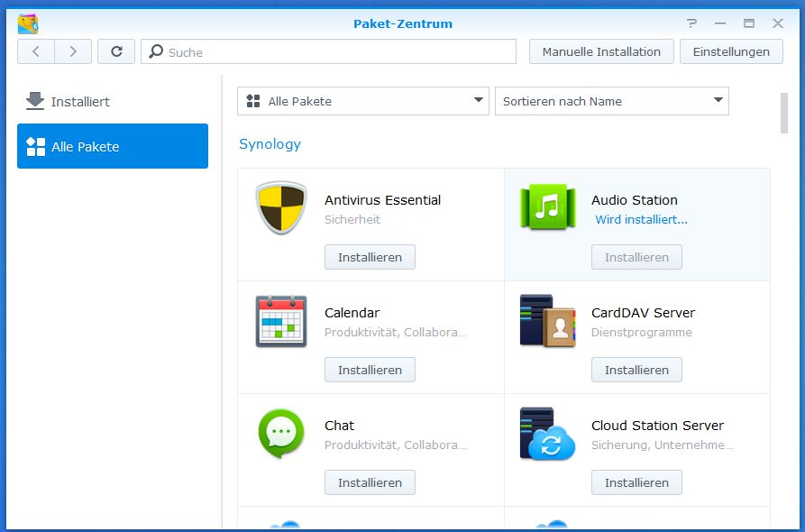805x532 pixels.
Task: Open the Calendar package icon
Action: 281,321
